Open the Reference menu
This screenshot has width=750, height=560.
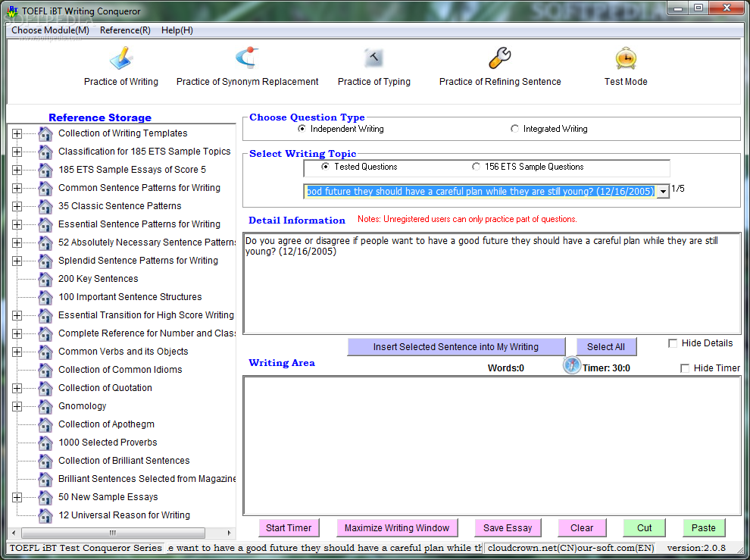coord(125,30)
